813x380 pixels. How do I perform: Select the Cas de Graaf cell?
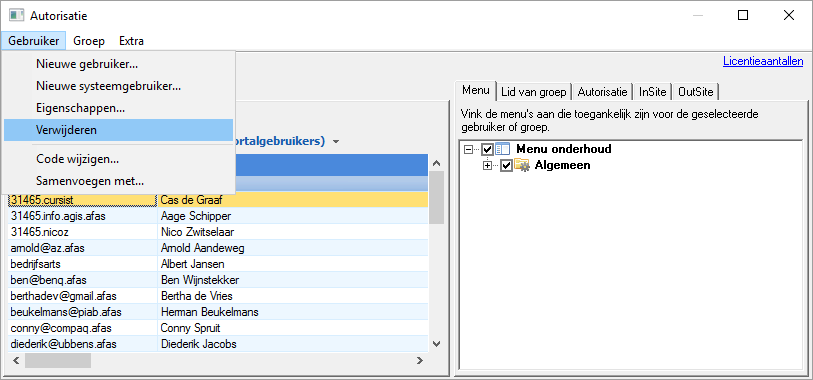pos(293,200)
